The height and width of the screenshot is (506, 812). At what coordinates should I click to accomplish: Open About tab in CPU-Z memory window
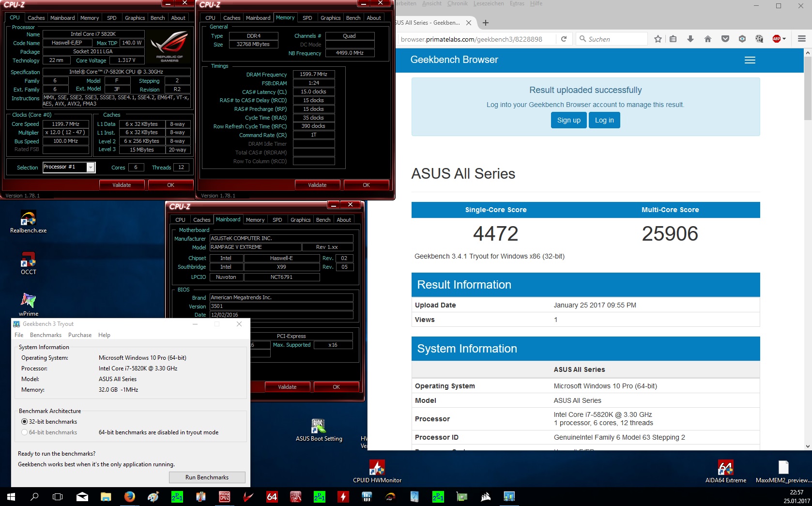[374, 18]
